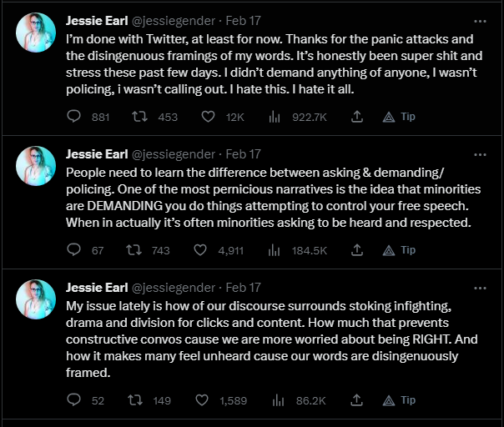
Task: Open more options for the asking & demanding tweet
Action: click(x=480, y=154)
